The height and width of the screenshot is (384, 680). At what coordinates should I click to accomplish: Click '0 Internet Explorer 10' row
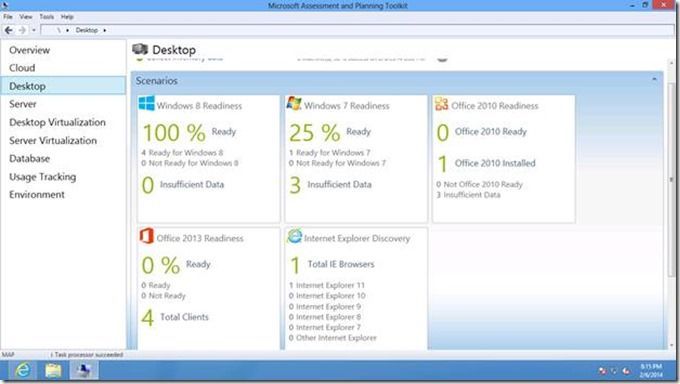(x=327, y=295)
